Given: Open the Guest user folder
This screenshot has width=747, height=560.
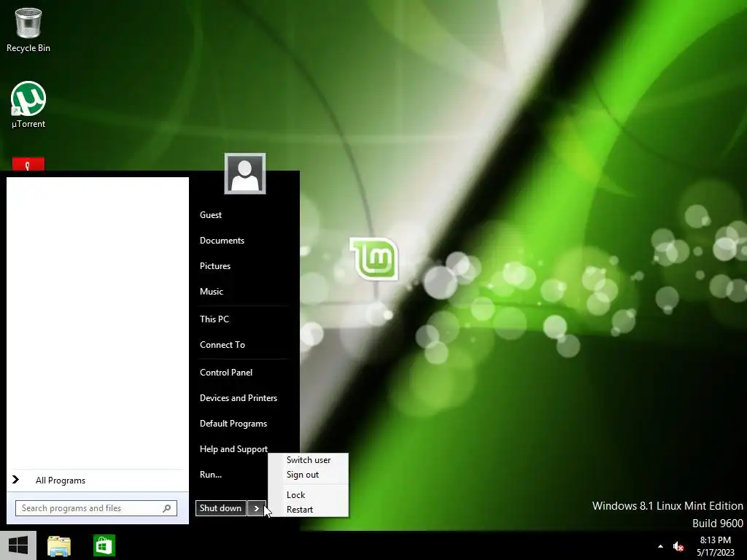Looking at the screenshot, I should pos(211,215).
